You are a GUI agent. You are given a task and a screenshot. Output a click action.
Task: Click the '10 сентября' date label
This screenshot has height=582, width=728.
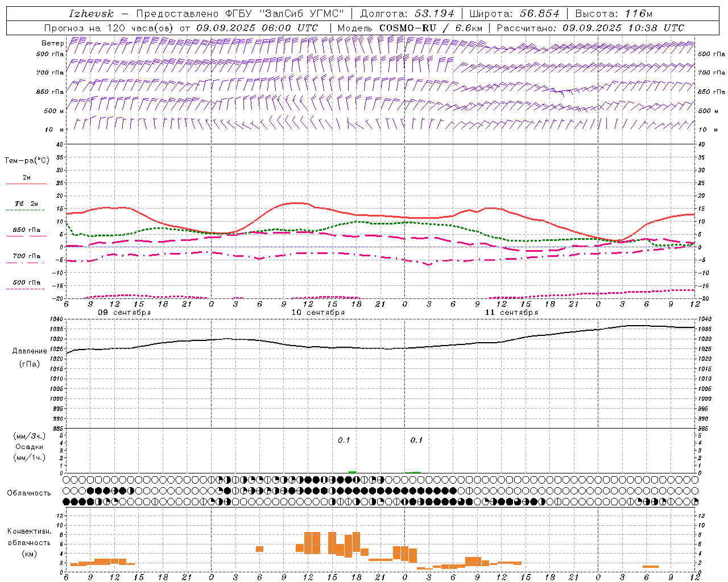pyautogui.click(x=318, y=313)
